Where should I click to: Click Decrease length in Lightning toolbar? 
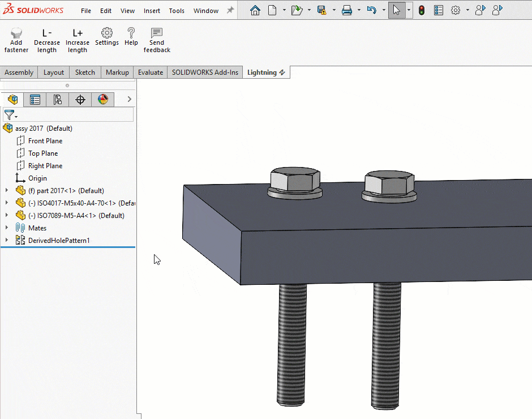point(47,40)
